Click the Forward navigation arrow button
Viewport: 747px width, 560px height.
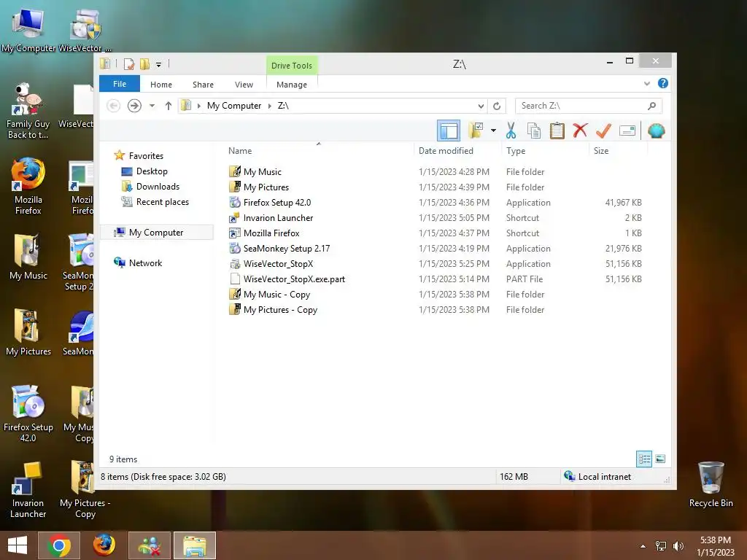134,106
